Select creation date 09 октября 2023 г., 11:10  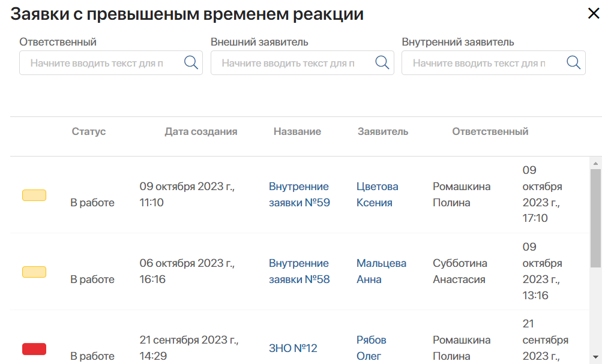[x=187, y=194]
